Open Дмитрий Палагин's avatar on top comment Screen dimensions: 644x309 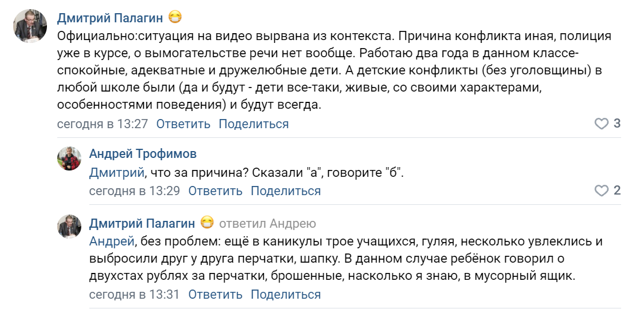(x=30, y=25)
